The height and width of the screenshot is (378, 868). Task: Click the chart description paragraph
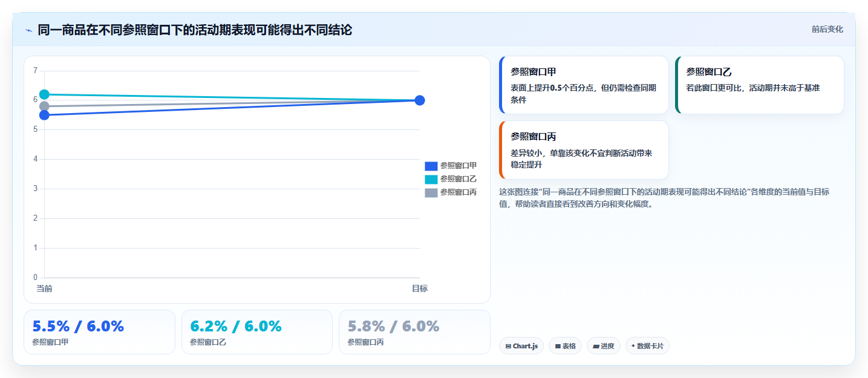(664, 198)
